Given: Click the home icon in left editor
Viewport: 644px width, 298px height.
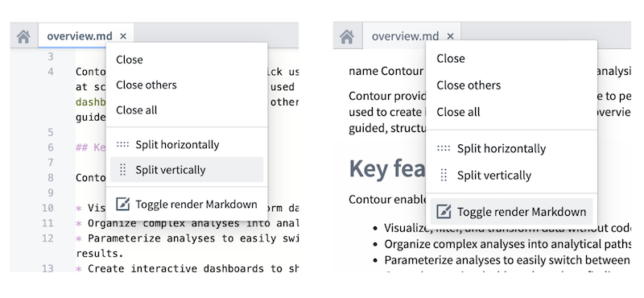Looking at the screenshot, I should point(23,36).
